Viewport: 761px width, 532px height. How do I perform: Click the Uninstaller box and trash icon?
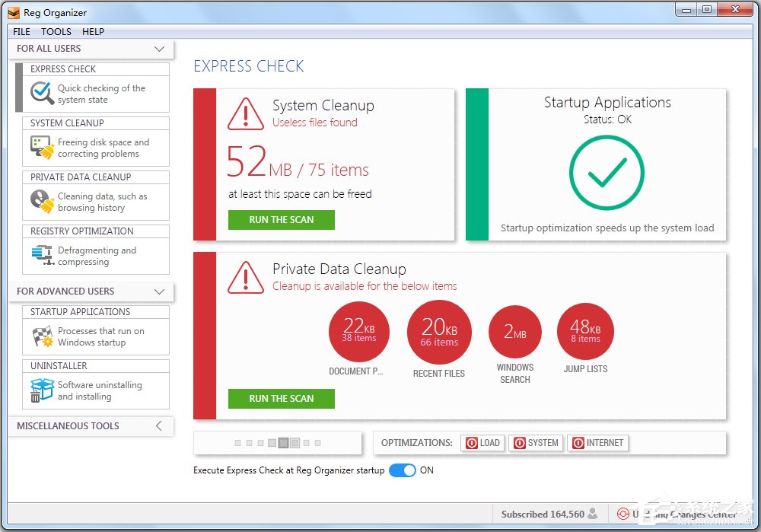click(42, 390)
